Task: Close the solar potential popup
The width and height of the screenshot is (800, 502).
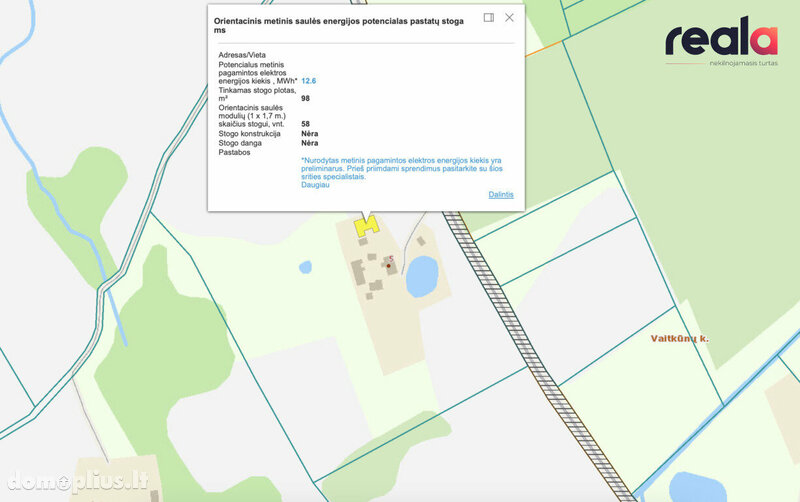Action: 509,18
